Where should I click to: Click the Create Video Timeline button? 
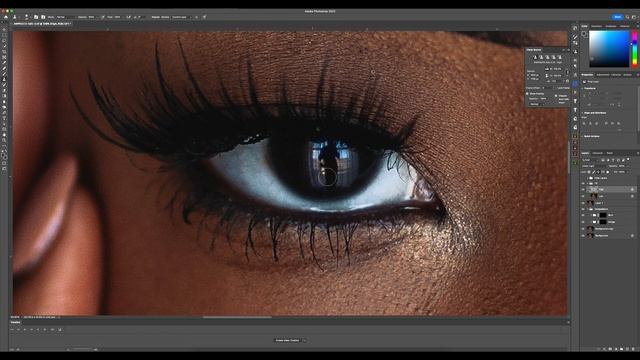click(x=287, y=340)
